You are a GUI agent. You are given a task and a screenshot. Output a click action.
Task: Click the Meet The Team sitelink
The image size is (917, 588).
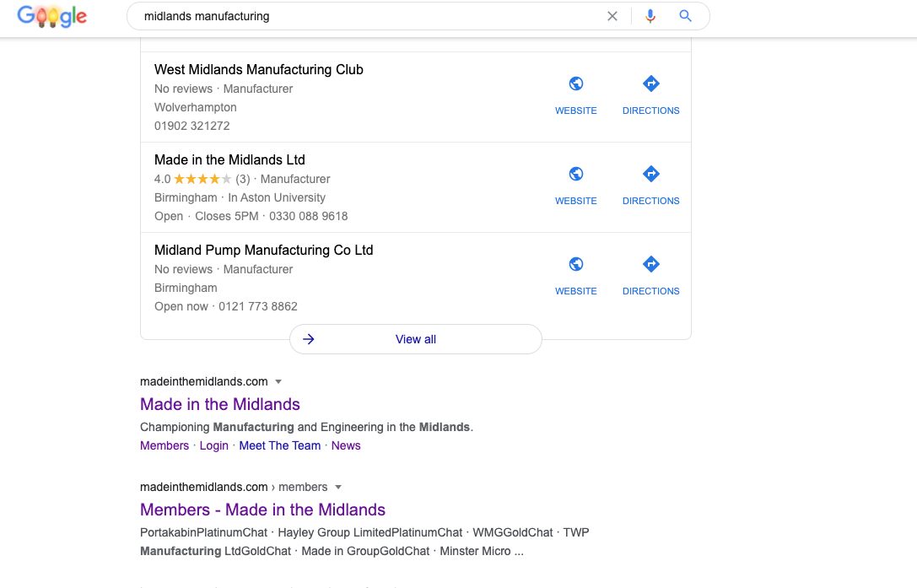(x=279, y=445)
